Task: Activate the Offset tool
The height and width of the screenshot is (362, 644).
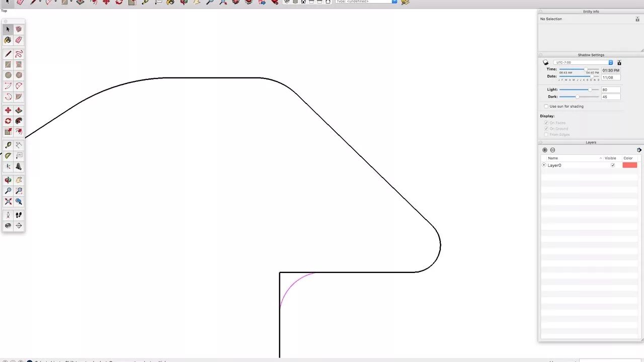Action: [19, 132]
